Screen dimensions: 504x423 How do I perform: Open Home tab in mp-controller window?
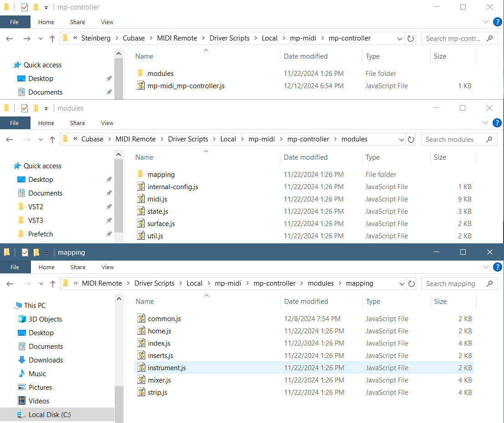46,22
